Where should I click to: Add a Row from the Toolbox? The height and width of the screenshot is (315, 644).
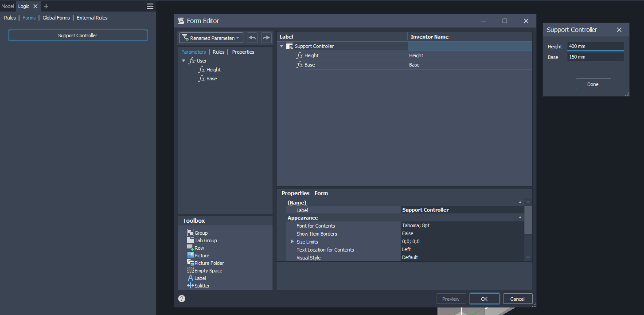coord(199,248)
